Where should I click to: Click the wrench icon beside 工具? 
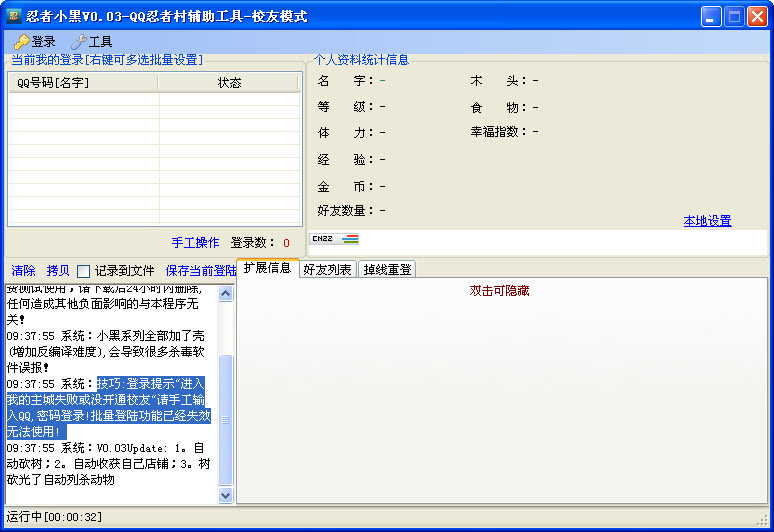pos(79,42)
